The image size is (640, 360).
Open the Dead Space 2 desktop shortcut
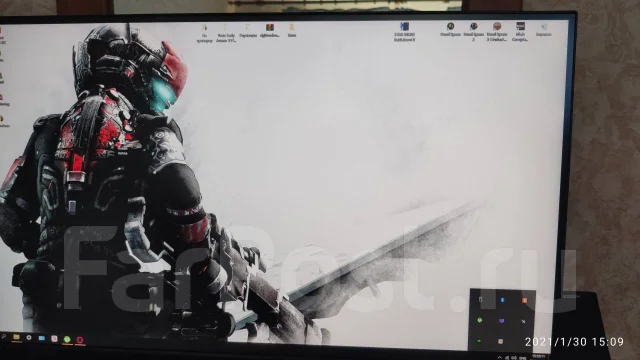coord(473,31)
